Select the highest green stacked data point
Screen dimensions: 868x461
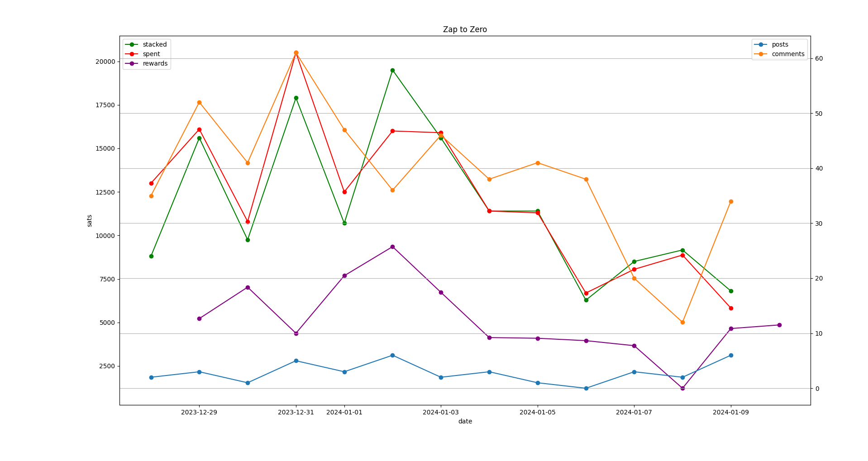coord(392,70)
